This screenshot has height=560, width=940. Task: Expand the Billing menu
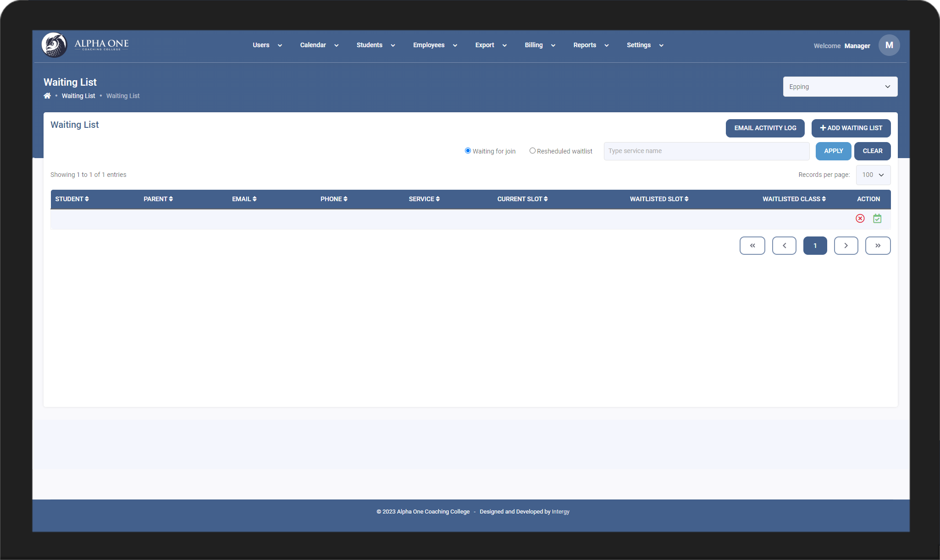pyautogui.click(x=540, y=45)
